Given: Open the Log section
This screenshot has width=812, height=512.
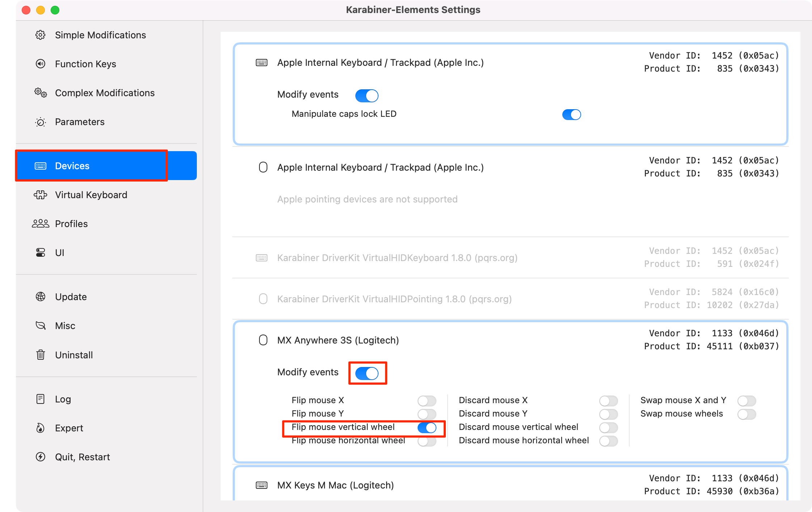Looking at the screenshot, I should pos(63,399).
